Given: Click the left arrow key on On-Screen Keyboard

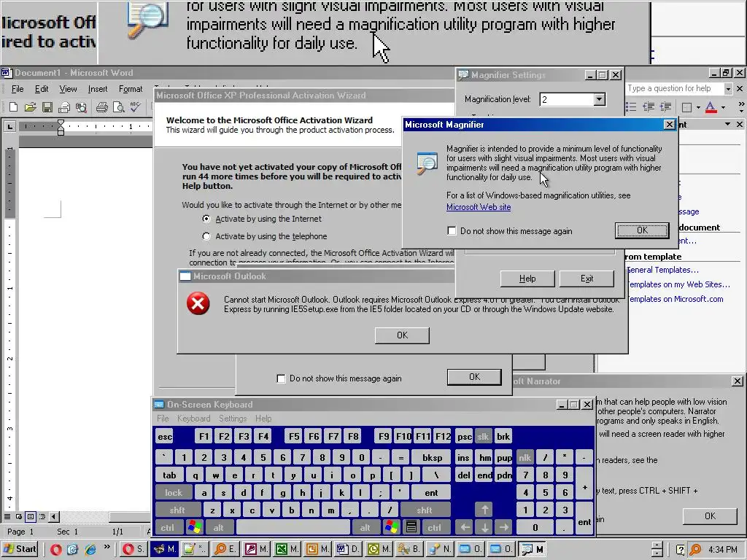Looking at the screenshot, I should pyautogui.click(x=465, y=527).
